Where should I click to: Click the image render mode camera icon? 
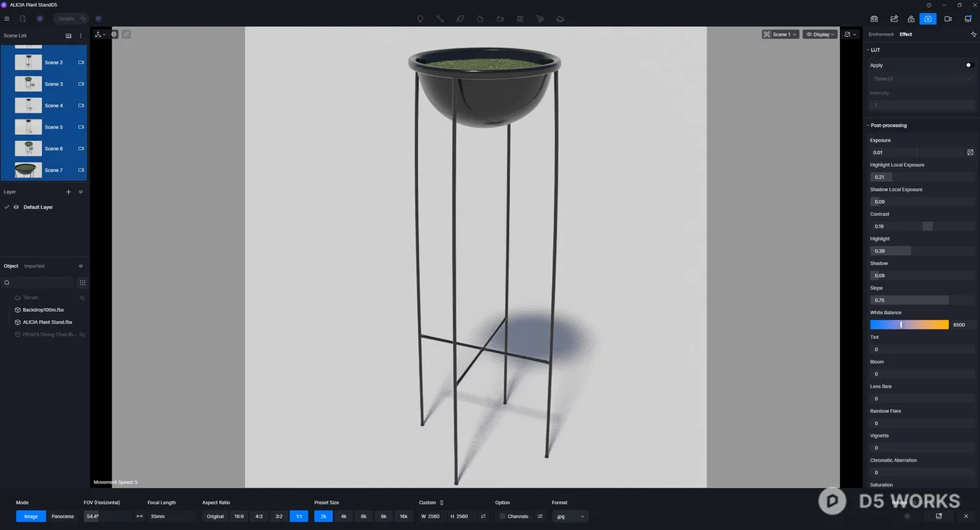(x=928, y=18)
